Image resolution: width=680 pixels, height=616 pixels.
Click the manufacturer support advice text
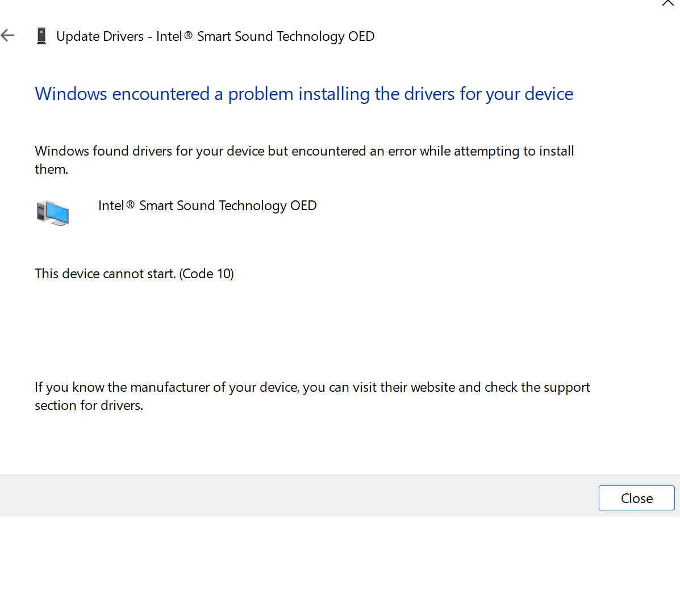(x=312, y=396)
